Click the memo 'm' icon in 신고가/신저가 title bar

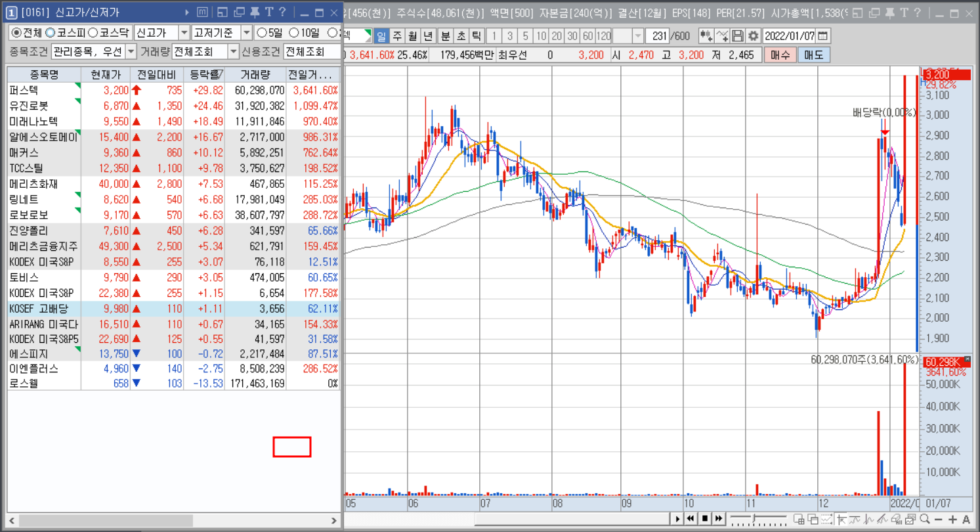tap(203, 12)
